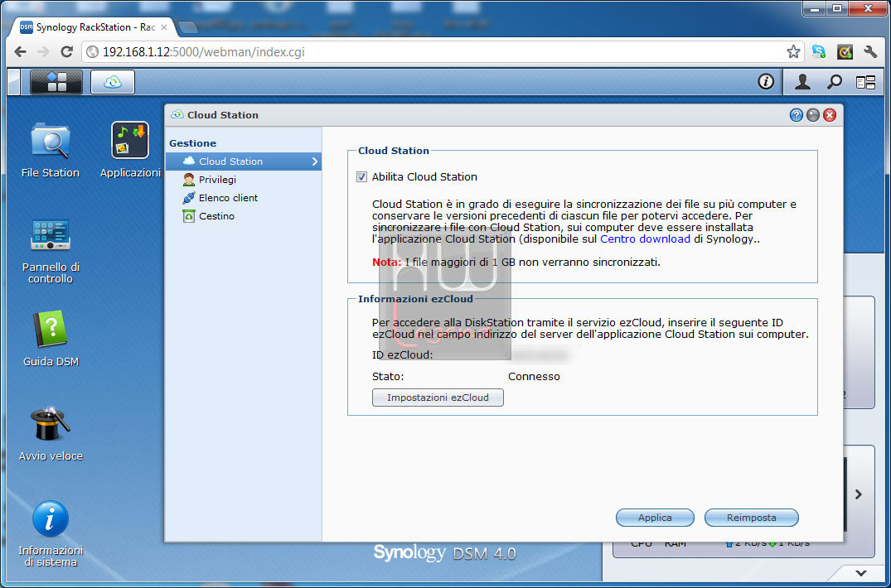Click the Impostazioni ezCloud button
891x588 pixels.
pyautogui.click(x=438, y=398)
